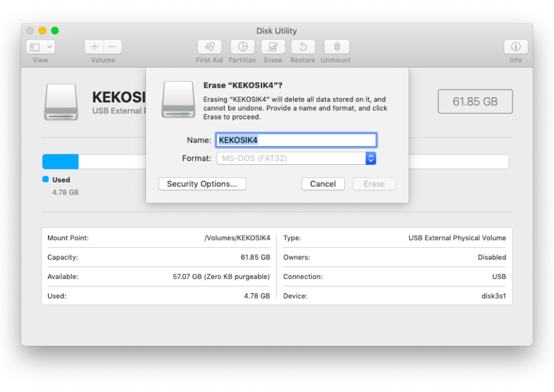
Task: Toggle the sidebar View icon
Action: 35,47
